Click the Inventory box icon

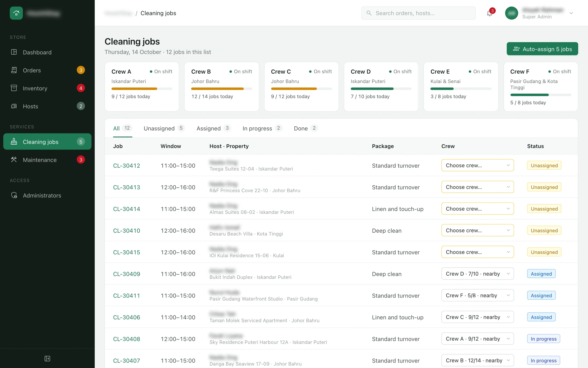click(x=14, y=88)
